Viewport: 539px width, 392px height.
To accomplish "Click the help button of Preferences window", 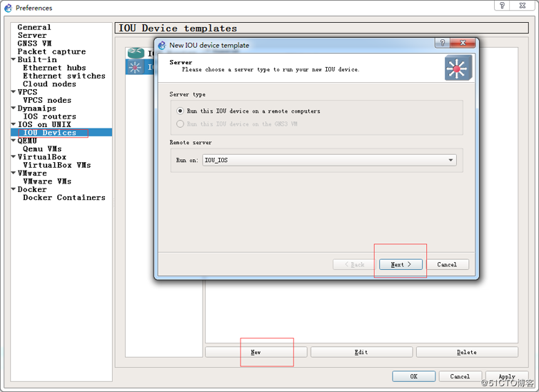I will [x=502, y=5].
